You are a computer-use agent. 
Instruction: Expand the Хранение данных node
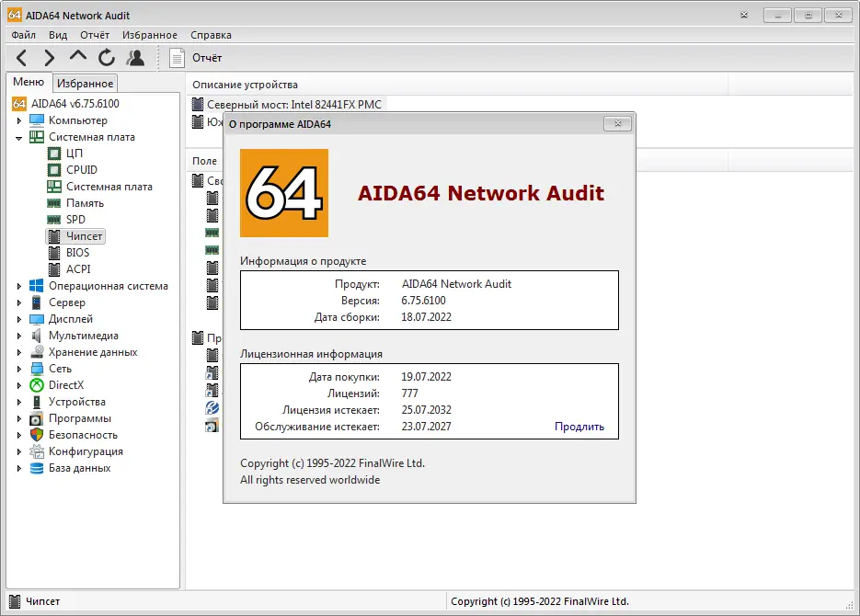(x=19, y=352)
